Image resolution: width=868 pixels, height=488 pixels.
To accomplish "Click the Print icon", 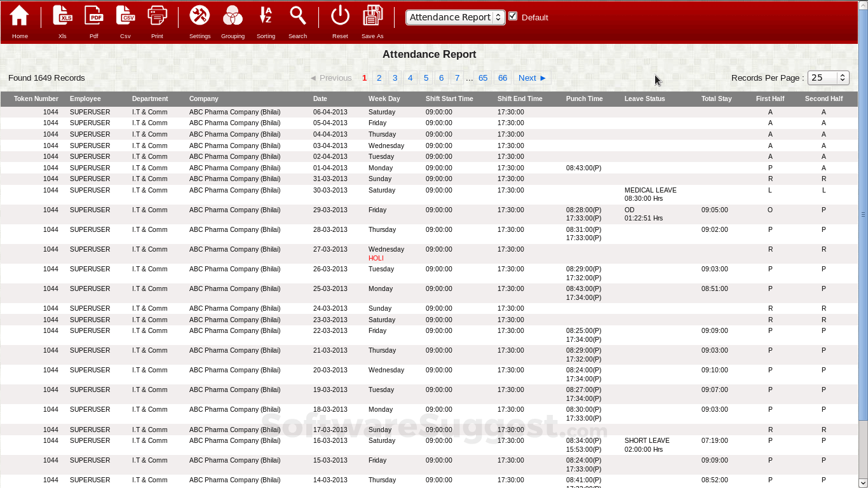I will click(x=157, y=16).
